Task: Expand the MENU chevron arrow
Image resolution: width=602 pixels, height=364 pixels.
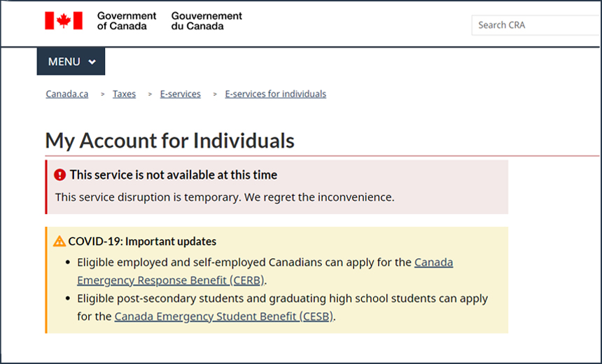Action: point(92,62)
